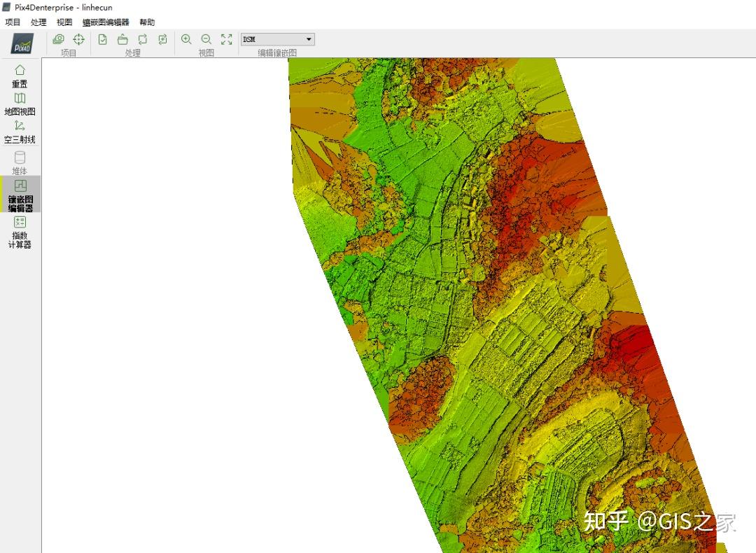The image size is (756, 553).
Task: Click the 重置 home button in sidebar
Action: point(20,76)
